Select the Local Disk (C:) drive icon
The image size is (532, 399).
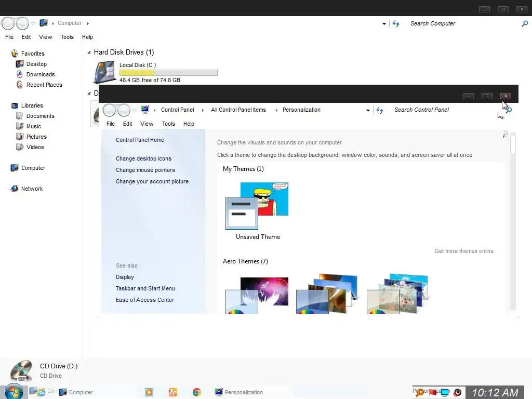tap(105, 72)
